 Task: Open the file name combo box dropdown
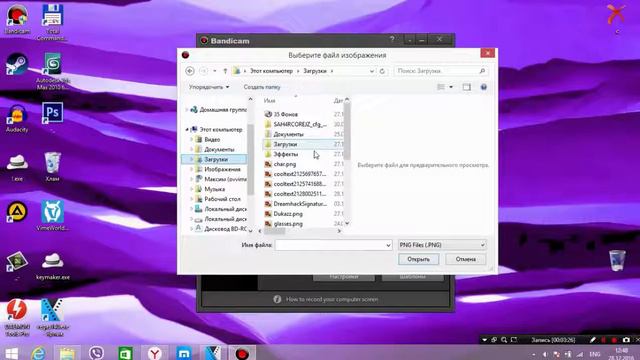[388, 245]
